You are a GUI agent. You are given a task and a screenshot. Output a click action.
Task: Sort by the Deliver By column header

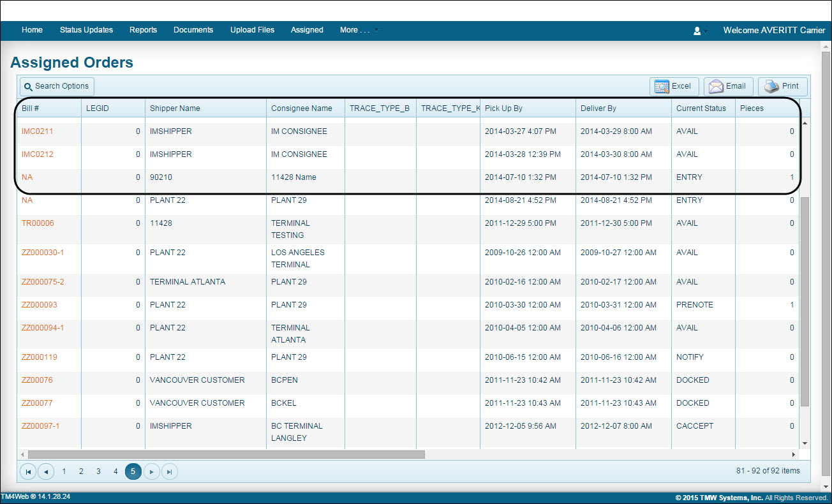click(x=624, y=108)
